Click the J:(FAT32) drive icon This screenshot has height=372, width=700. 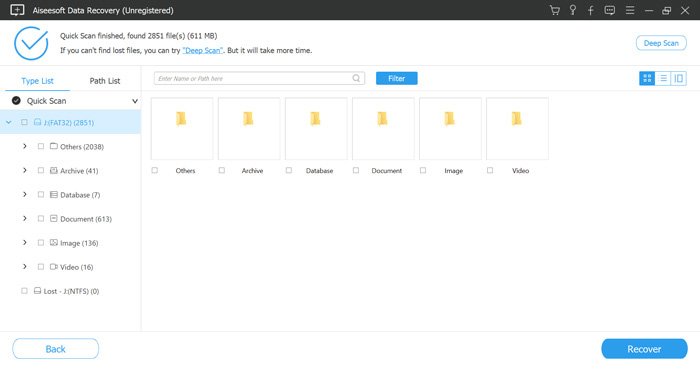coord(38,122)
